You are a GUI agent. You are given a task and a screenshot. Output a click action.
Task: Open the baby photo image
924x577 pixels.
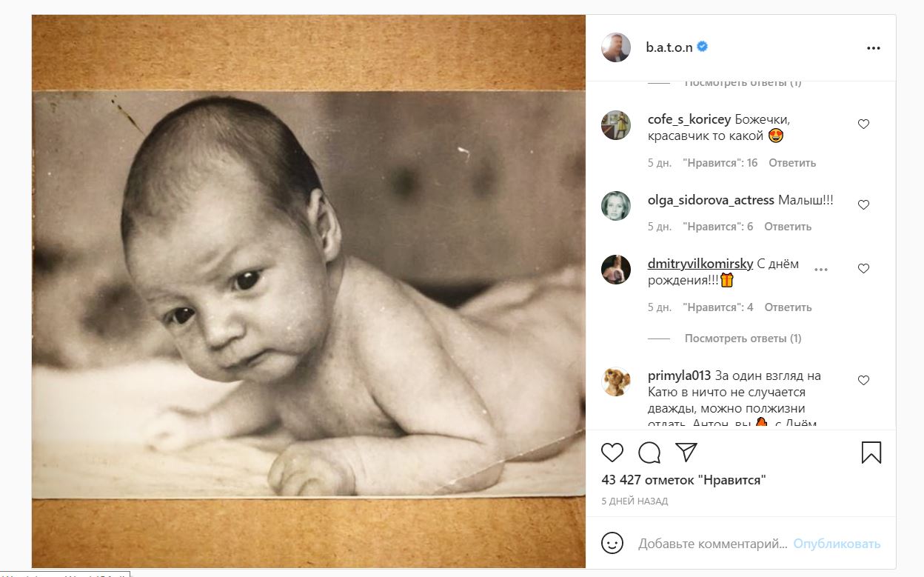point(309,292)
